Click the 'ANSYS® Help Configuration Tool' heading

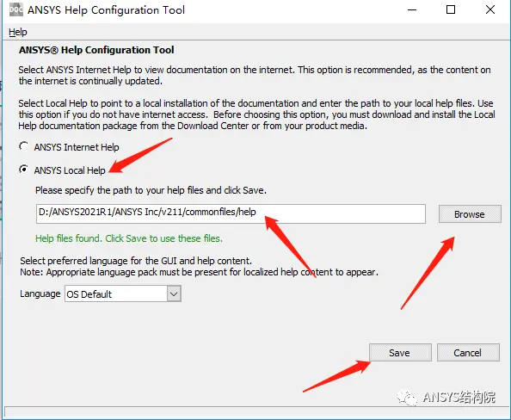pyautogui.click(x=96, y=50)
